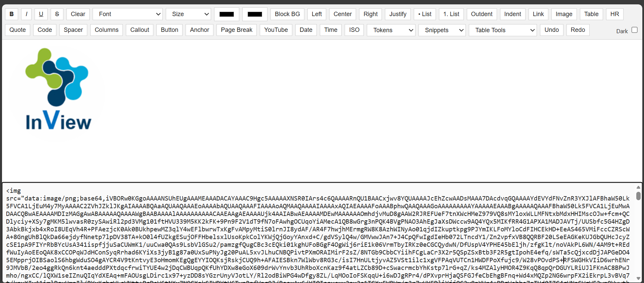Insert a Table
The image size is (644, 283).
(x=591, y=14)
